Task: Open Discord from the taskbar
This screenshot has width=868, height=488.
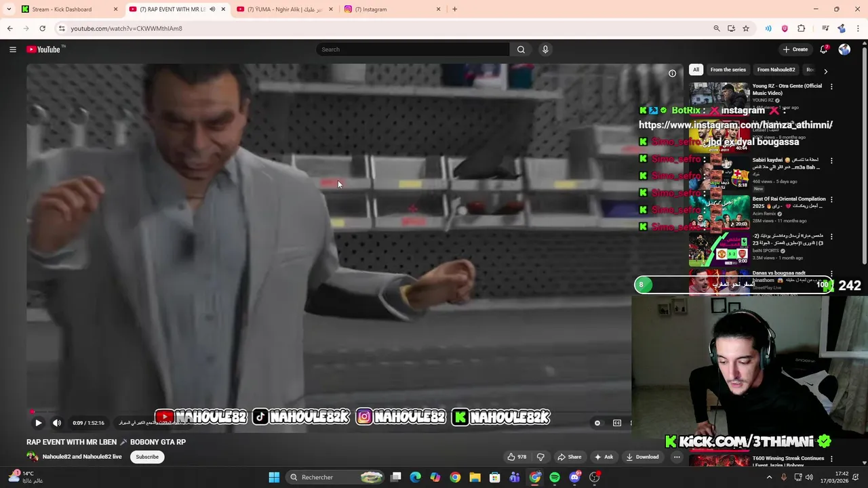Action: (x=575, y=477)
